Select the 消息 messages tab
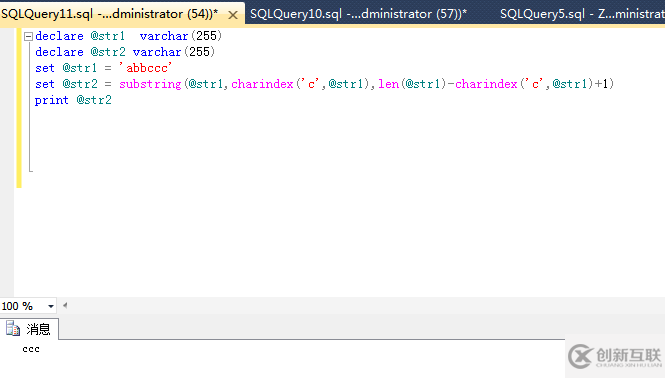This screenshot has height=378, width=665. (x=29, y=329)
